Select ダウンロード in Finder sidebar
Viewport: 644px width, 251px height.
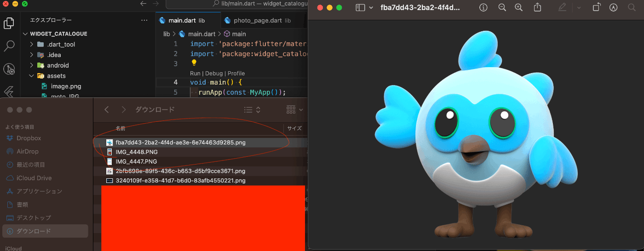click(x=45, y=231)
